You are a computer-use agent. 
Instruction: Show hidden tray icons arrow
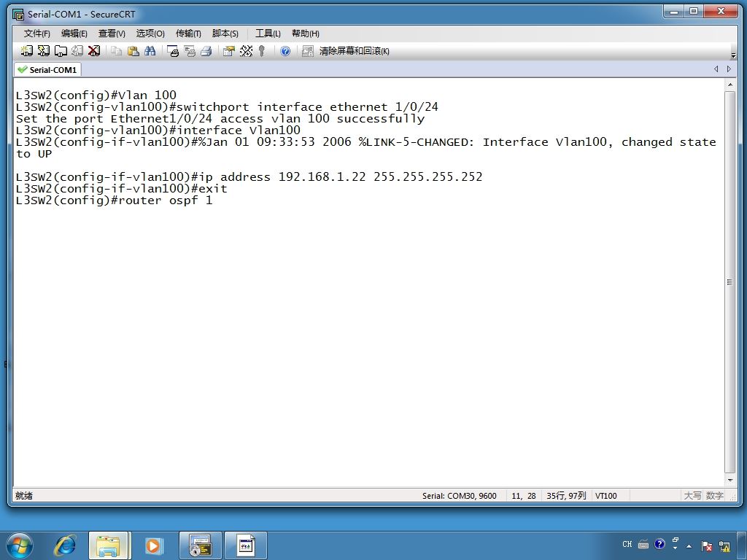click(689, 546)
